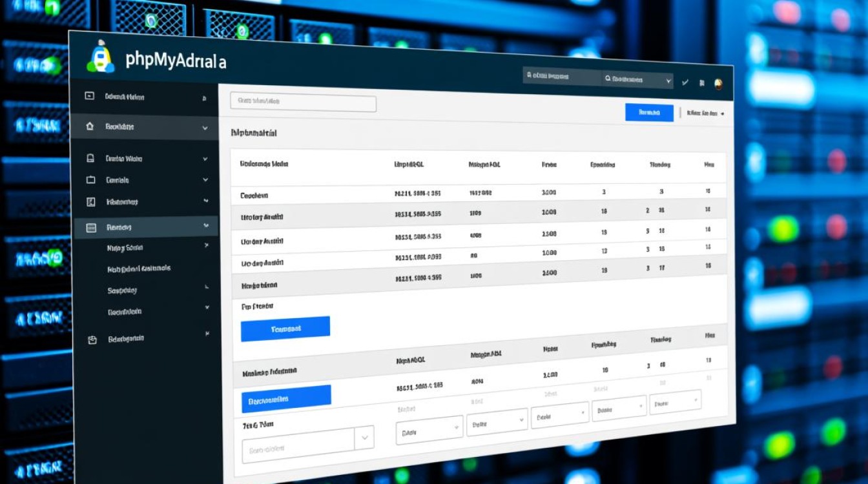868x484 pixels.
Task: Click the search field above the table
Action: pos(303,102)
